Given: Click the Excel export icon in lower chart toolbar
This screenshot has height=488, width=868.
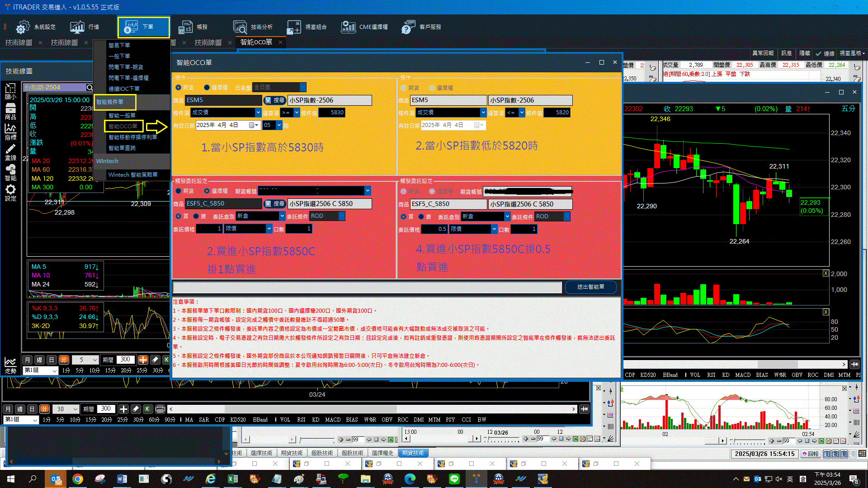Looking at the screenshot, I should click(147, 409).
